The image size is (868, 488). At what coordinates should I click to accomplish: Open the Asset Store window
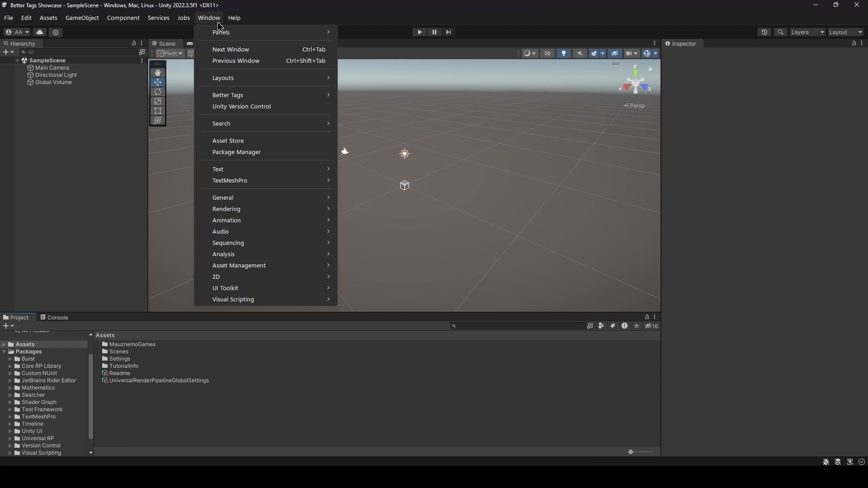click(228, 140)
